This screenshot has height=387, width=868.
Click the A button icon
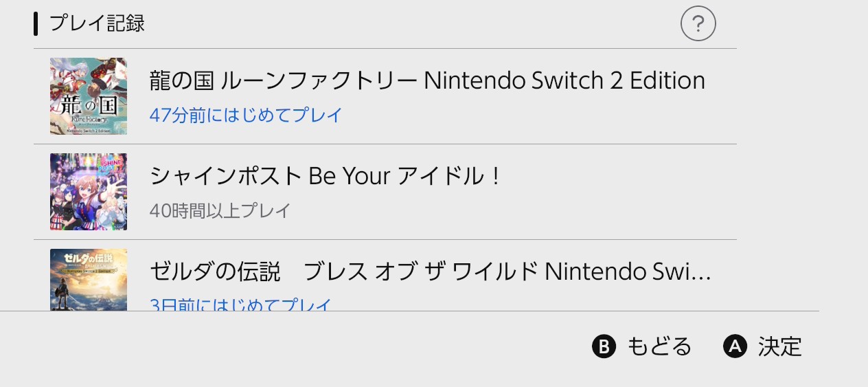pos(735,347)
